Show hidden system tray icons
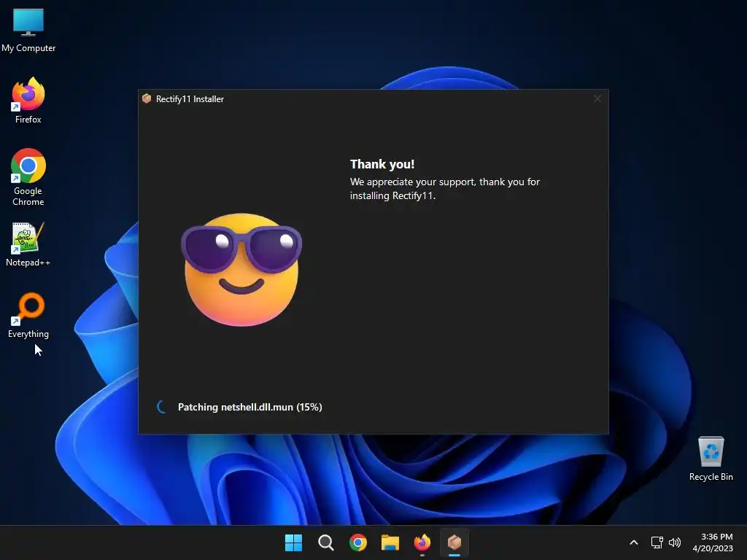The width and height of the screenshot is (747, 560). click(634, 542)
